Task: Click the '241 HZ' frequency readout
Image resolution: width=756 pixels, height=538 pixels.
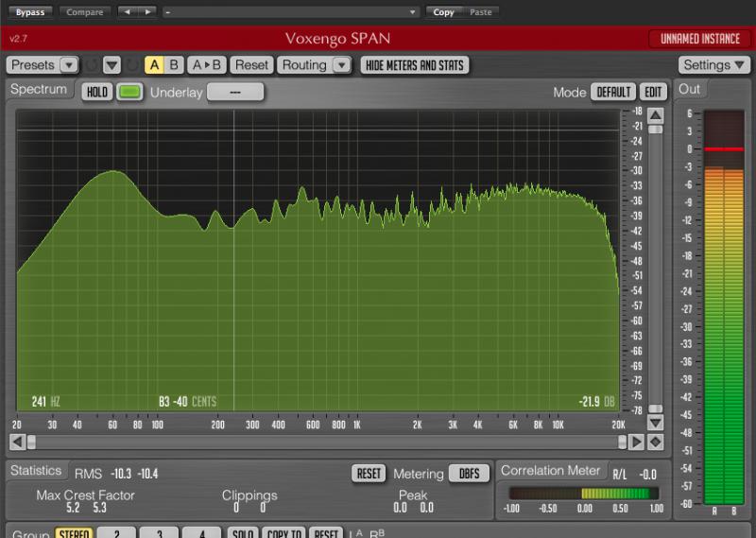Action: click(45, 402)
